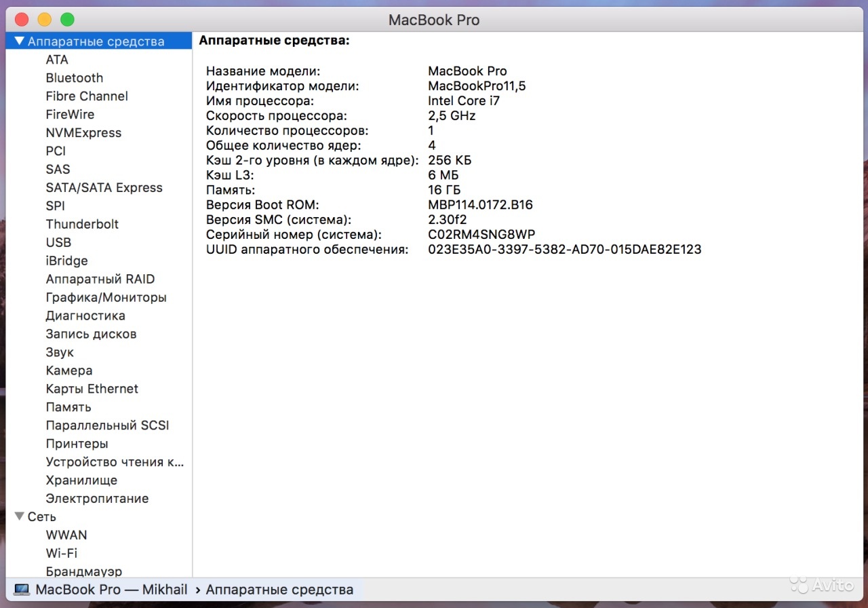Show Графика/Мониторы details
The height and width of the screenshot is (608, 868).
tap(106, 298)
